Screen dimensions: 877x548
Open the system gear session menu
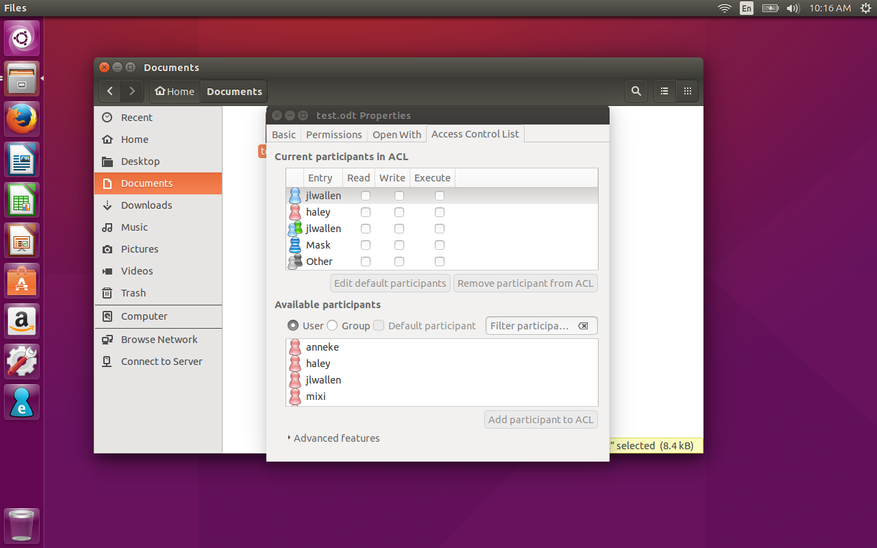tap(865, 8)
